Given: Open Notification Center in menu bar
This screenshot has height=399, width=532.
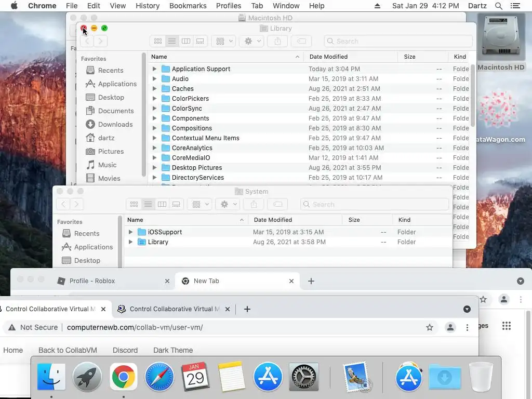Looking at the screenshot, I should 515,6.
